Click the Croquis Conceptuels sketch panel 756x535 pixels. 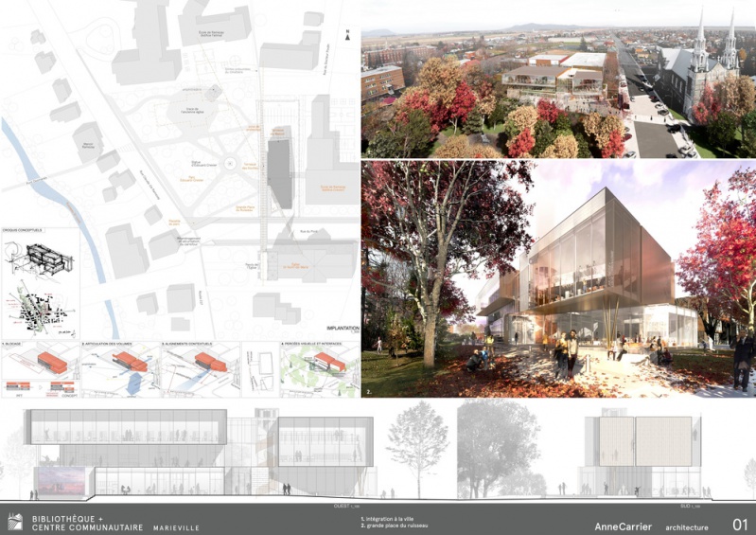[40, 282]
